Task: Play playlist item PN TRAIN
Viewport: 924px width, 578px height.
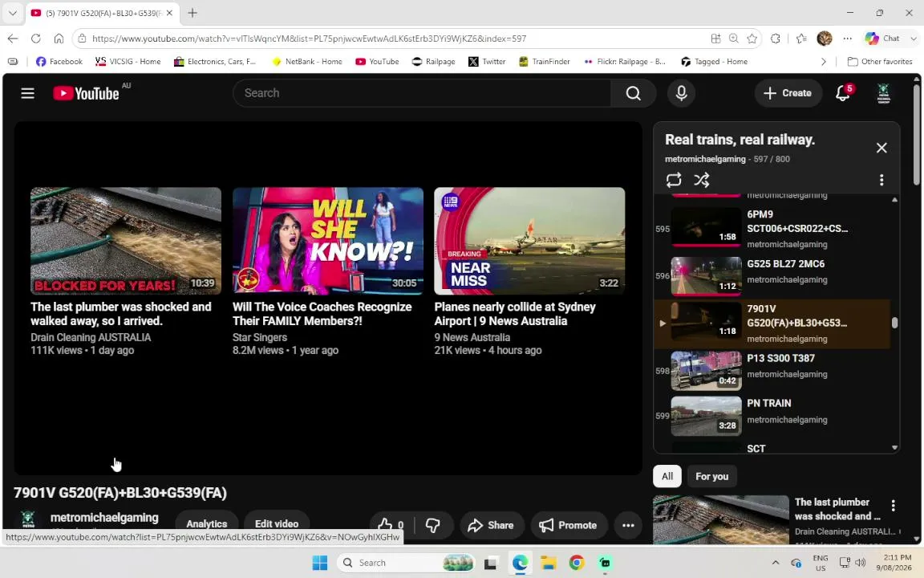Action: click(x=772, y=416)
